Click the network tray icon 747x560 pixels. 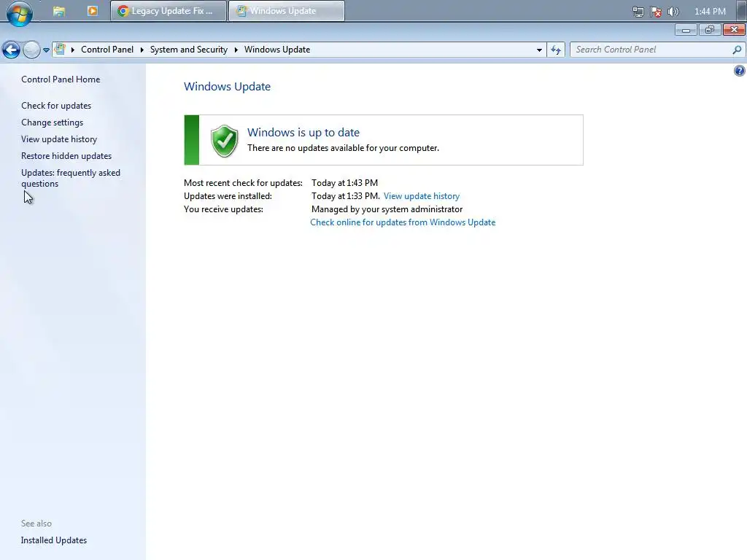(x=638, y=12)
